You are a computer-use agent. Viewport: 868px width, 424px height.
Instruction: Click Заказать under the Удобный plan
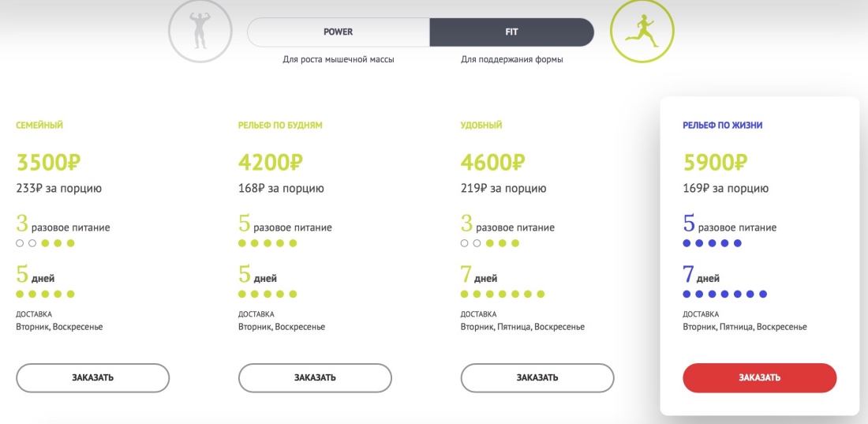click(537, 378)
